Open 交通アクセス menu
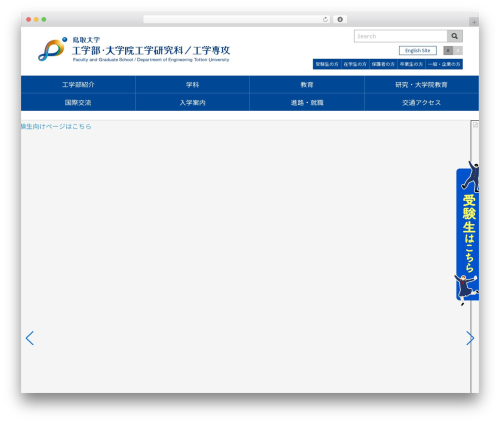The image size is (500, 423). 421,102
